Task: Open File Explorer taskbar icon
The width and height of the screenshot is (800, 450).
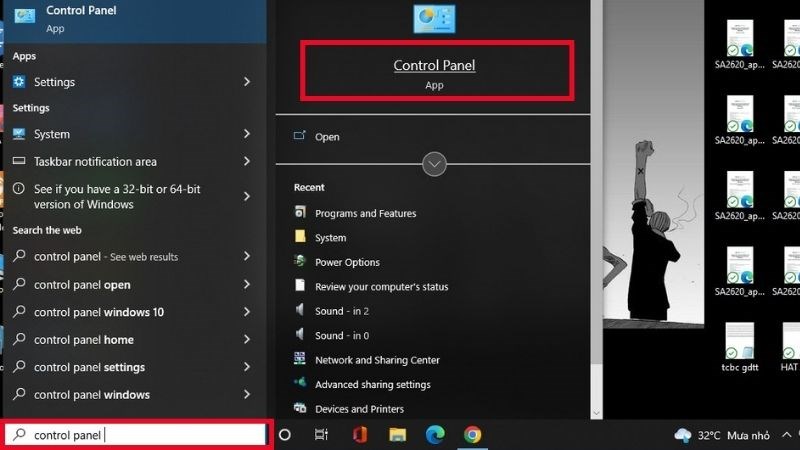Action: [x=397, y=435]
